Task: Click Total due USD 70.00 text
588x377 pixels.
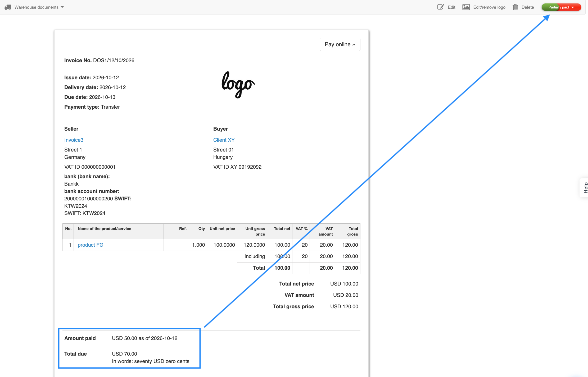Action: [x=124, y=354]
